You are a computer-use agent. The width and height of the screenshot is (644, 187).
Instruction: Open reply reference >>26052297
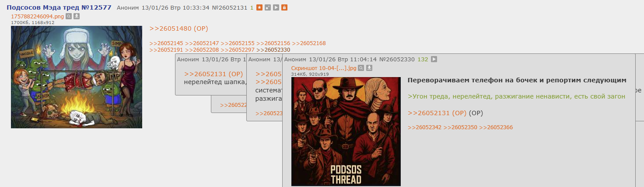click(238, 50)
